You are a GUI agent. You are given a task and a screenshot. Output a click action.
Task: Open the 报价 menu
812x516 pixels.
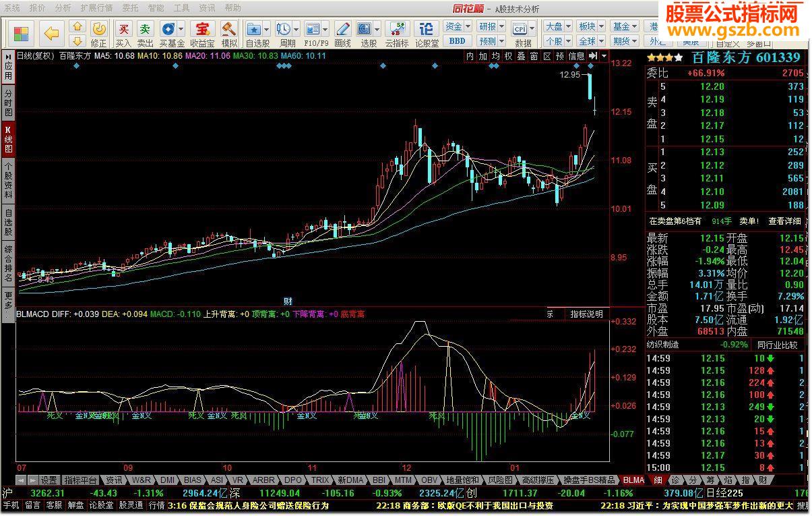click(x=38, y=8)
